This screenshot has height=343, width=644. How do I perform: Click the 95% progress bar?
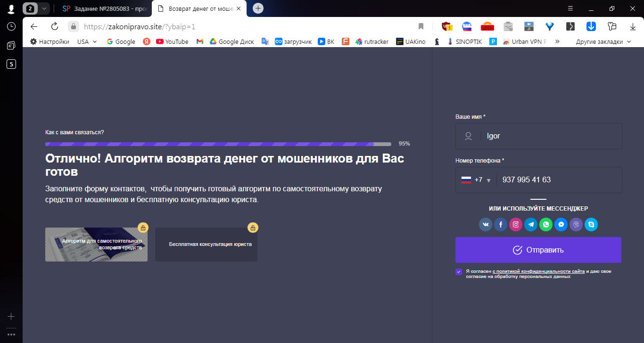218,144
